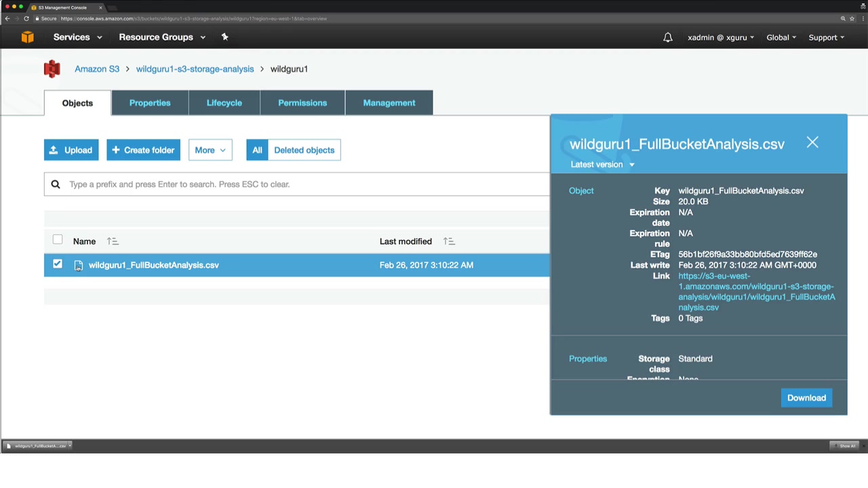Sort by Last modified using the sort icon
This screenshot has height=488, width=868.
point(449,241)
